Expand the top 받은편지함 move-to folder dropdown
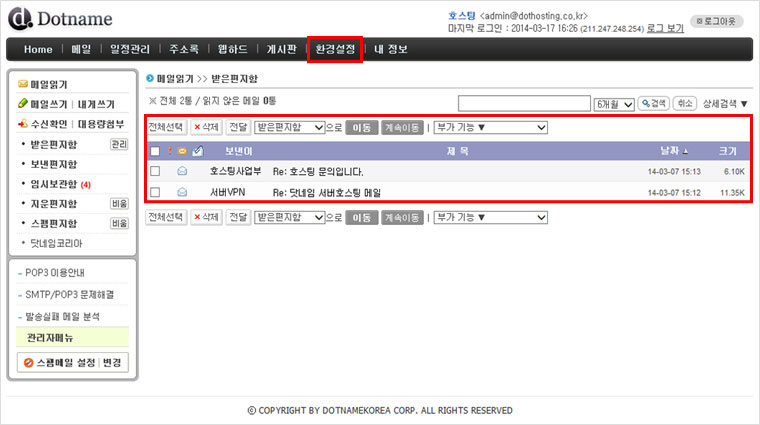760x425 pixels. (x=290, y=127)
